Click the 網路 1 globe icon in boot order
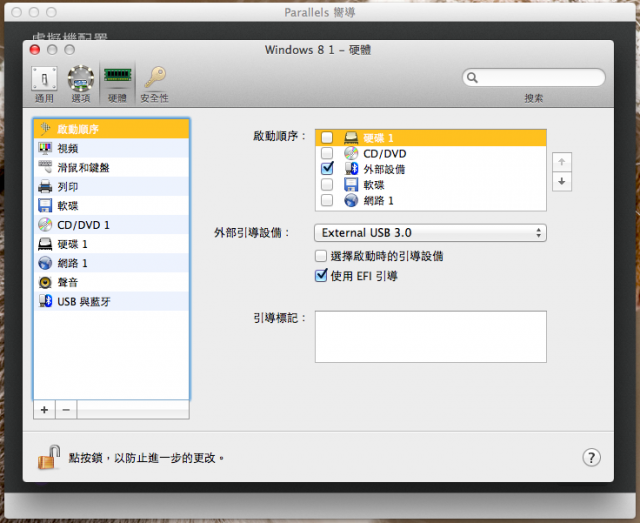 click(x=351, y=200)
